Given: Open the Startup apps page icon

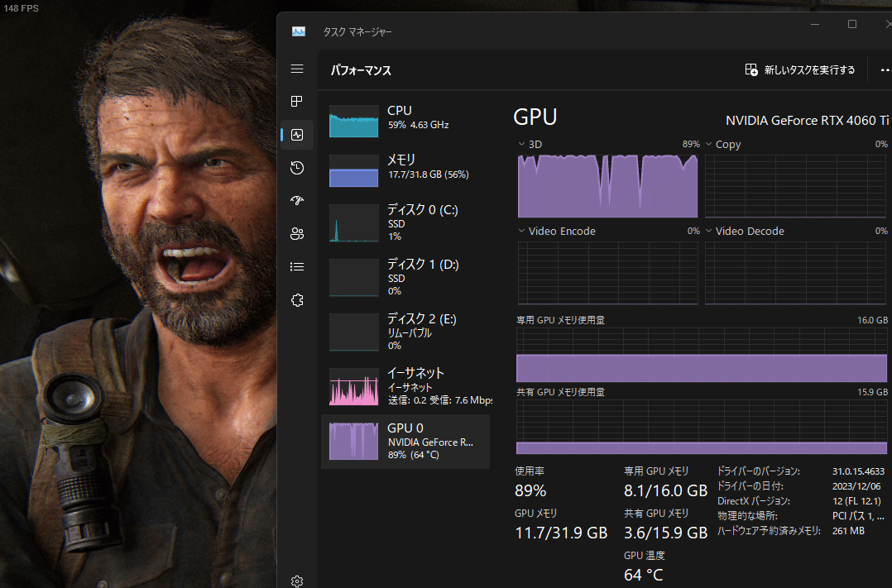Looking at the screenshot, I should tap(297, 200).
